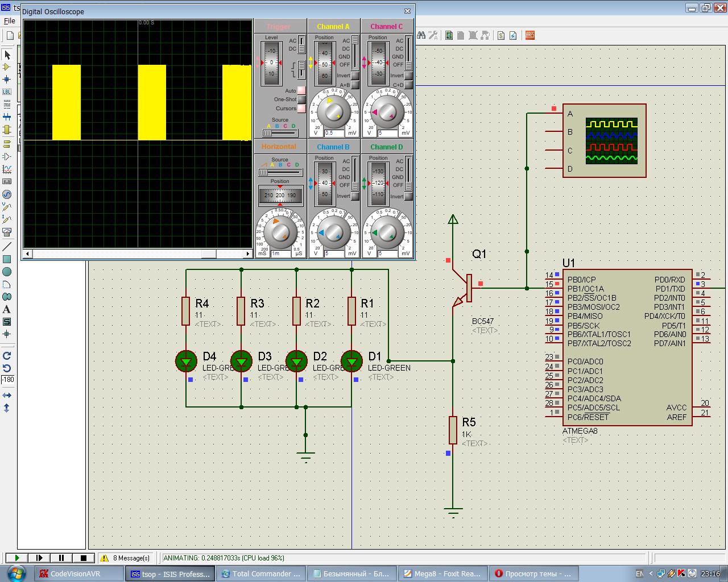Click the rotate clockwise icon
Image resolution: width=728 pixels, height=582 pixels.
(x=7, y=356)
